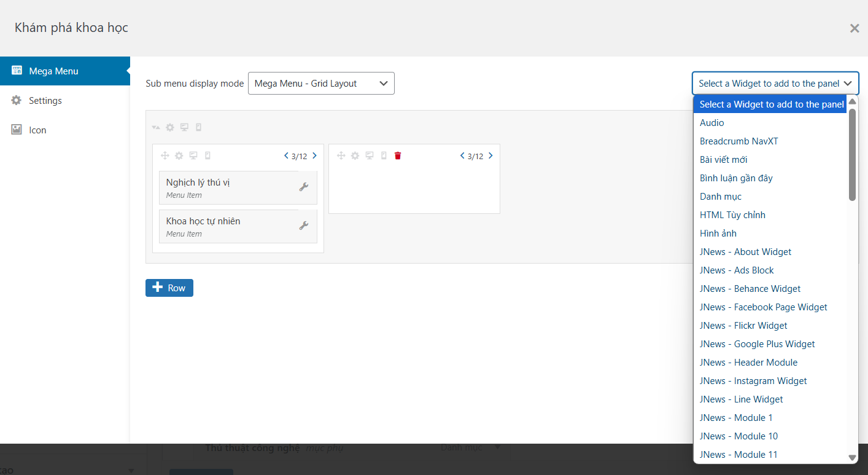Select JNews - Instagram Widget option
Screen dimensions: 868x475
770,381
